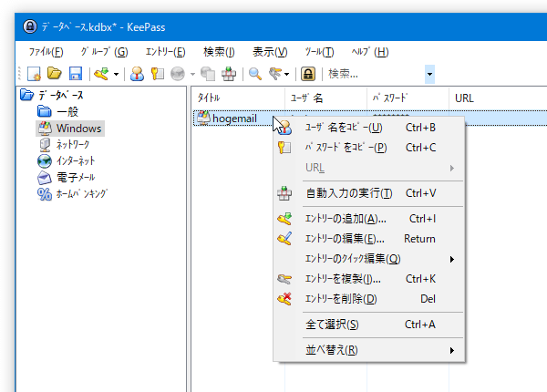The height and width of the screenshot is (392, 547).
Task: Click the Show entries keys toolbar icon
Action: [x=275, y=74]
